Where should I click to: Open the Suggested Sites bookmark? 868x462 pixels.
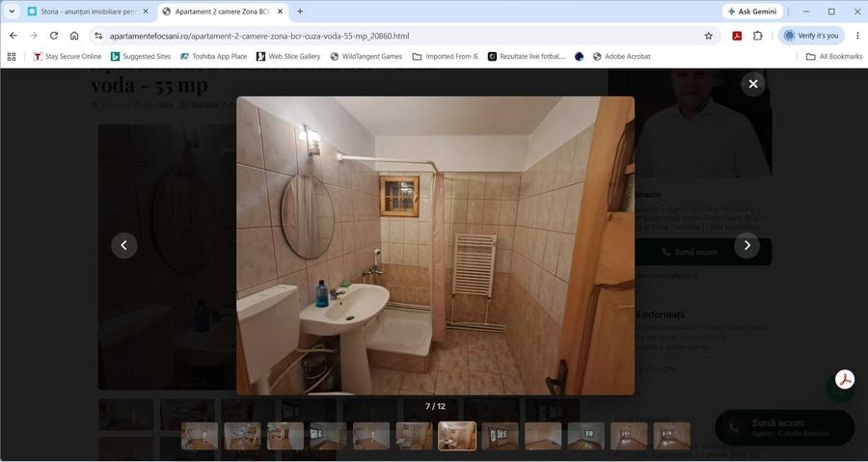[141, 57]
